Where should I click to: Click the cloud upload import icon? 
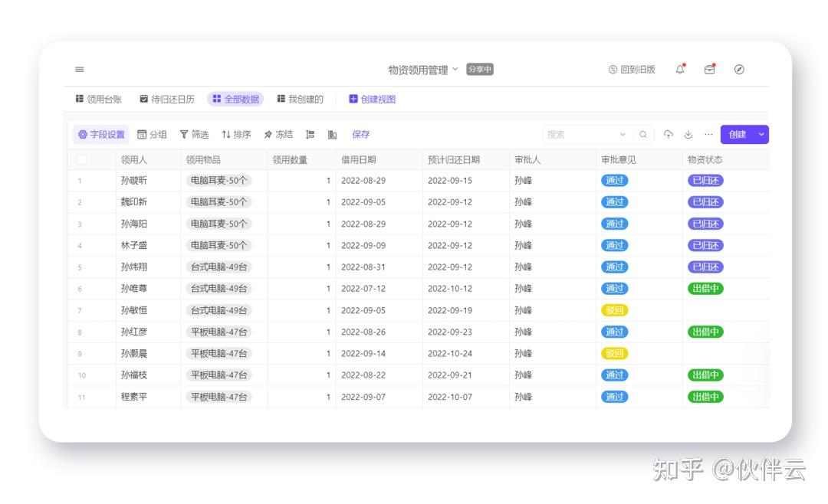669,135
